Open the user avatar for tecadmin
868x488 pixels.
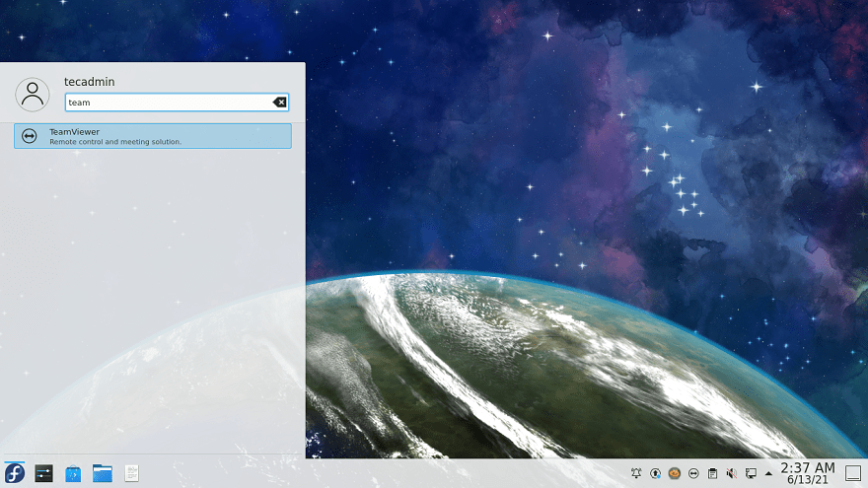(x=33, y=95)
